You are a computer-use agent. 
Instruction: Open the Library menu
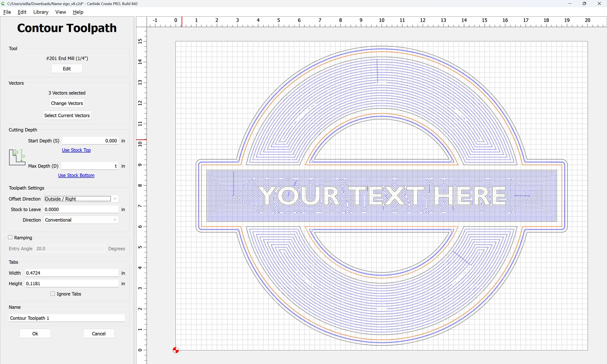(x=41, y=12)
